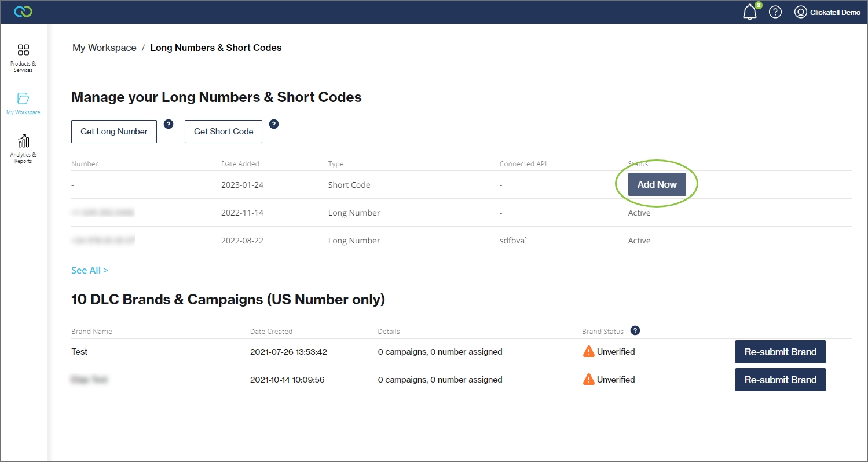Re-submit the Test brand
Image resolution: width=868 pixels, height=462 pixels.
780,352
